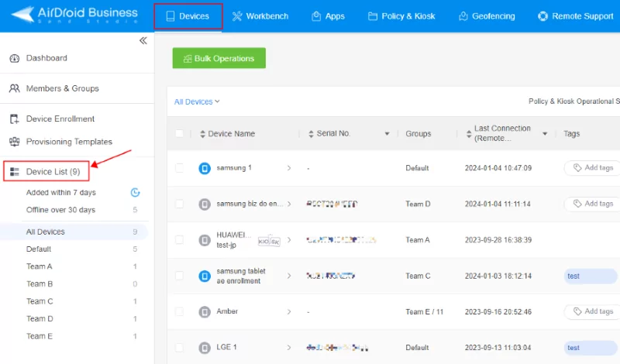Viewport: 620px width, 364px height.
Task: Open the Remote Support tab
Action: (575, 16)
